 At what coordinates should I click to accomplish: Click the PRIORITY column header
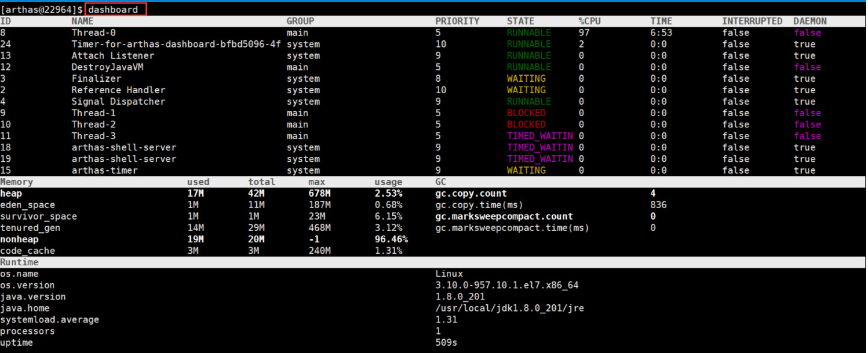(x=458, y=21)
